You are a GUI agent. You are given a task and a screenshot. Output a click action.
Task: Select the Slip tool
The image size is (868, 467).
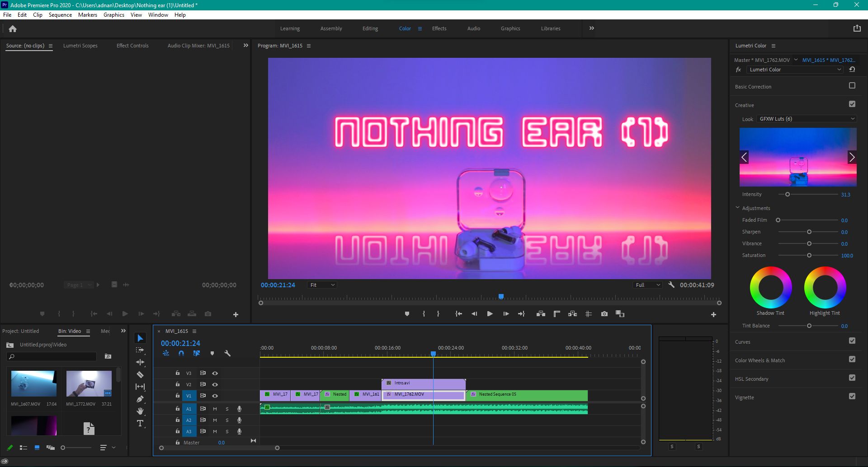140,387
